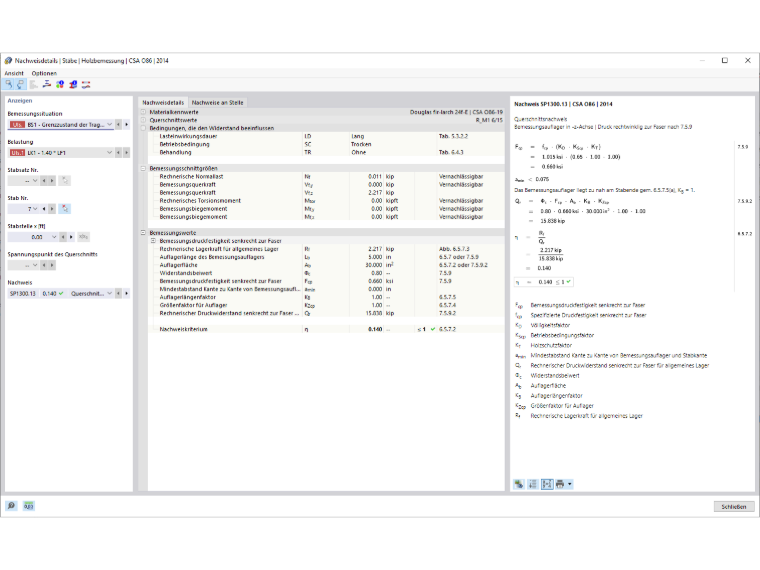Screen dimensions: 760x570
Task: Toggle the formula display icon in bottom panel
Action: [x=547, y=484]
